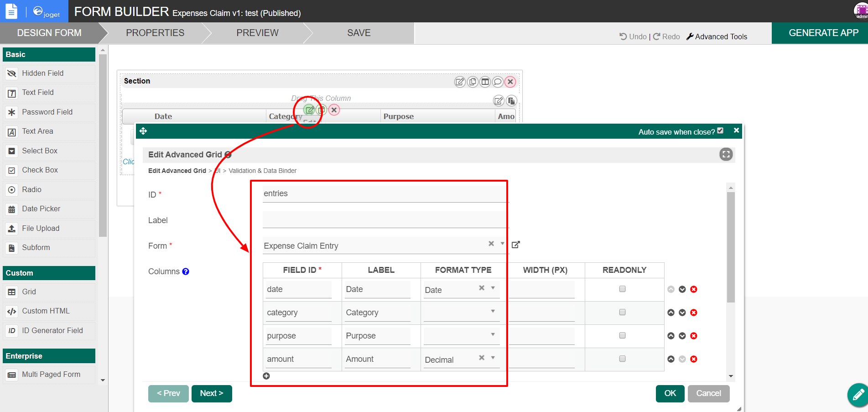Delete the date column row
This screenshot has height=412, width=868.
point(693,289)
